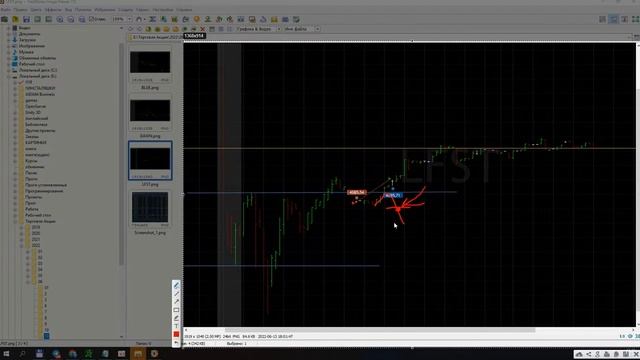This screenshot has width=640, height=360.
Task: Go back with the browser back arrow
Action: tap(131, 29)
